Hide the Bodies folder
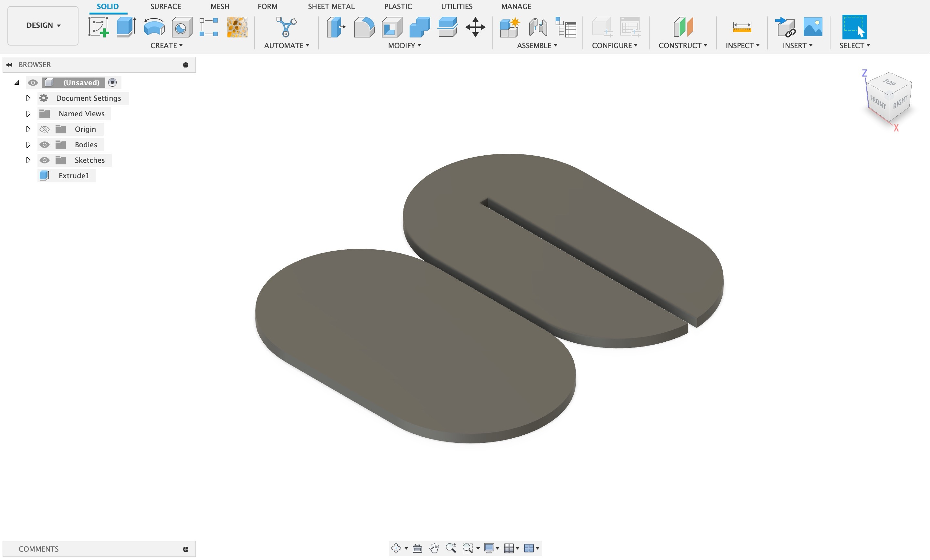 tap(45, 145)
